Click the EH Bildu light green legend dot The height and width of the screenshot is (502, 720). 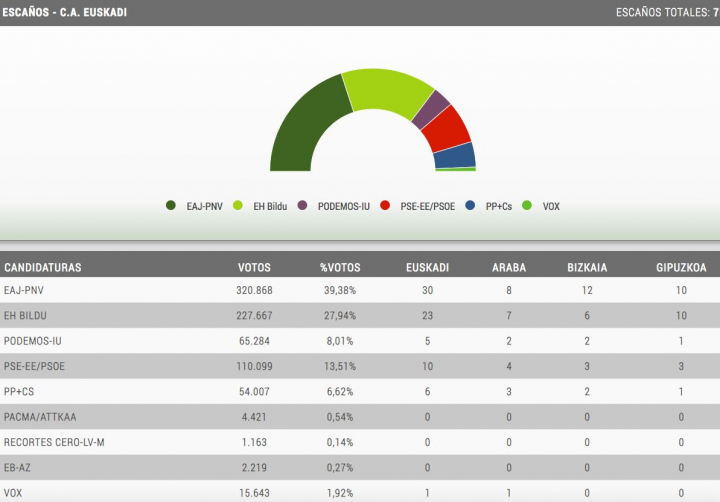[x=238, y=206]
